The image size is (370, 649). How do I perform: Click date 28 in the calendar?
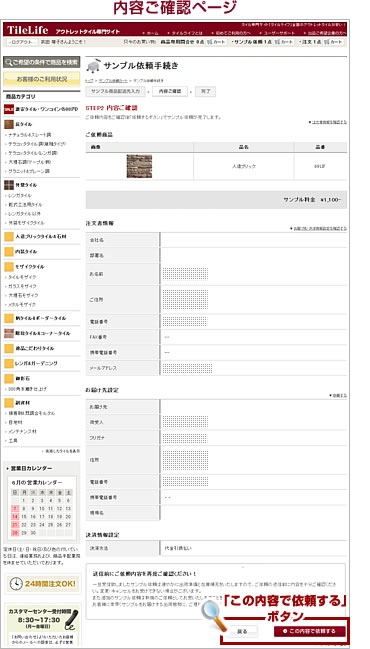(x=15, y=533)
